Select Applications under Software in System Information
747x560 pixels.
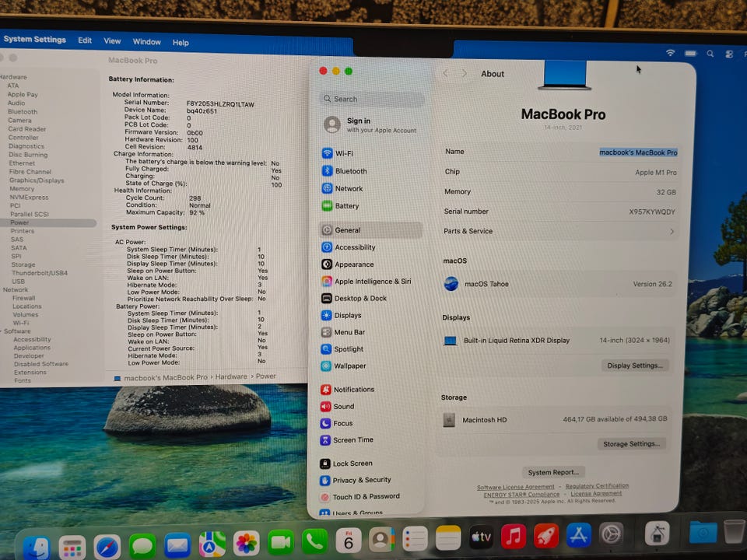[33, 348]
